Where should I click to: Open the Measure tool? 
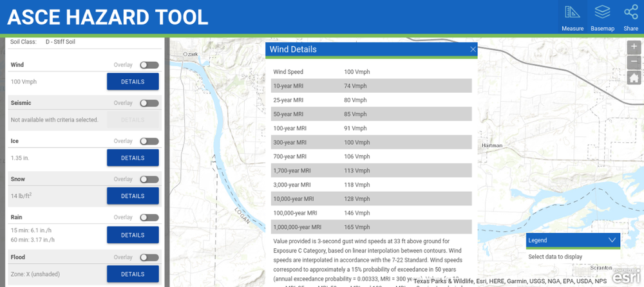[x=572, y=17]
